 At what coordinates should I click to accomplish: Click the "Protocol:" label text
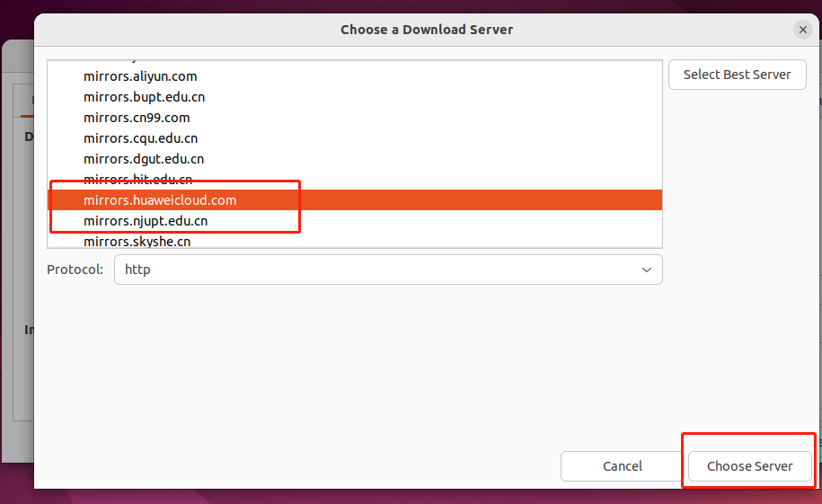pos(75,270)
